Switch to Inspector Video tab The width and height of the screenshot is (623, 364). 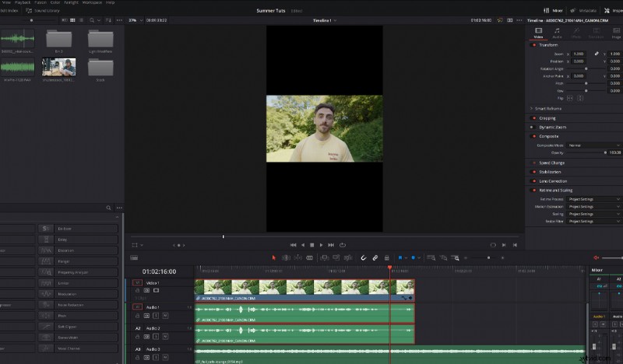point(538,33)
